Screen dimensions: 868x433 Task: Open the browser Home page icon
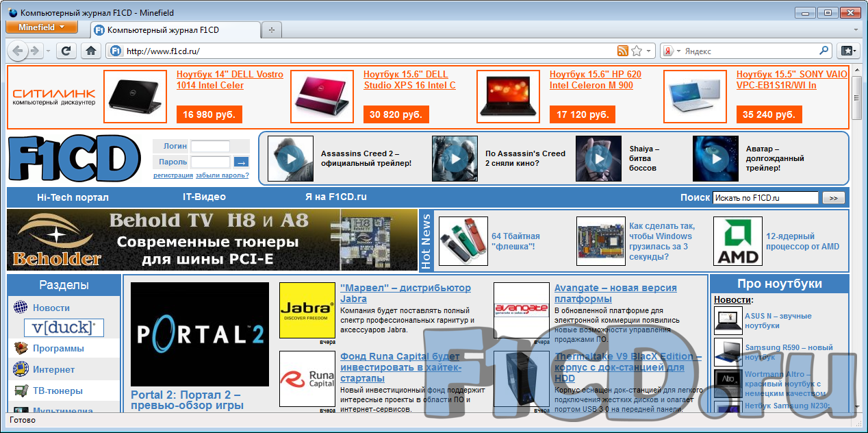tap(90, 51)
